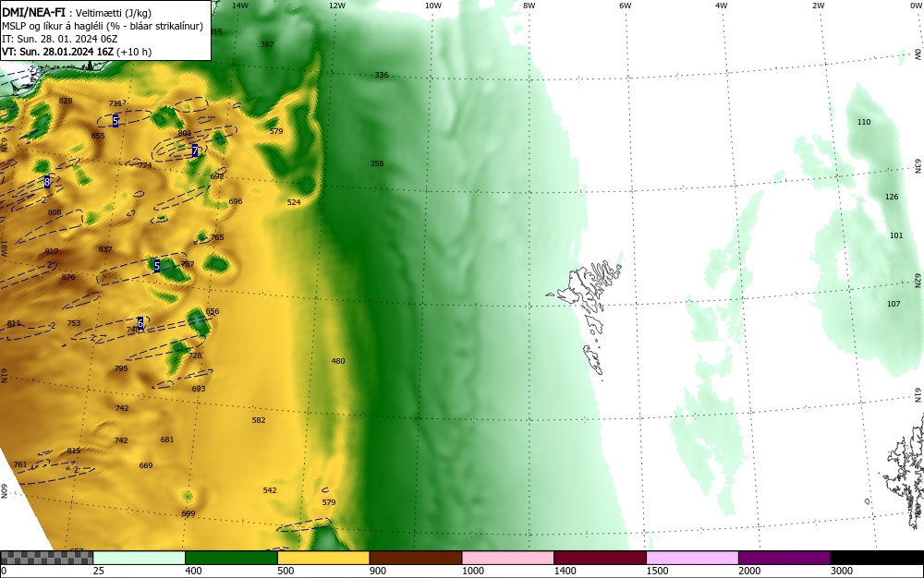This screenshot has width=924, height=578.
Task: Click the CAPE value '582'
Action: (259, 420)
